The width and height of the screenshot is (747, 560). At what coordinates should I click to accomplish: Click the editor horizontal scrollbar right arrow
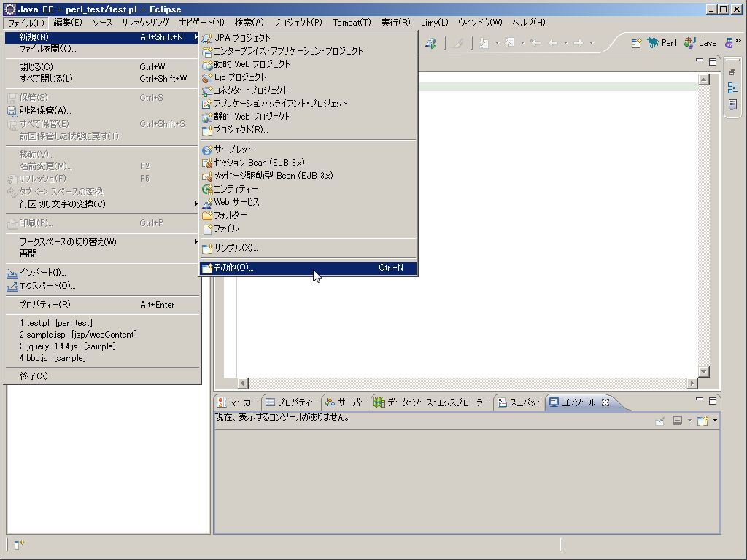tap(692, 383)
